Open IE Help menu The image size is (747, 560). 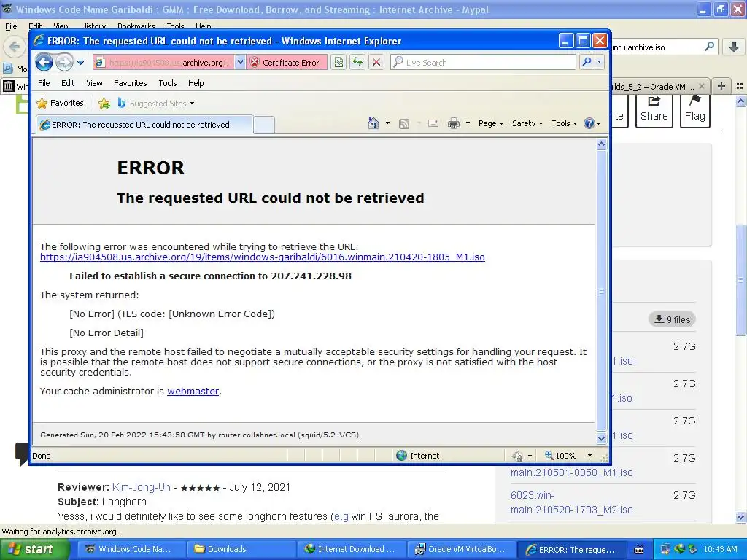[196, 83]
